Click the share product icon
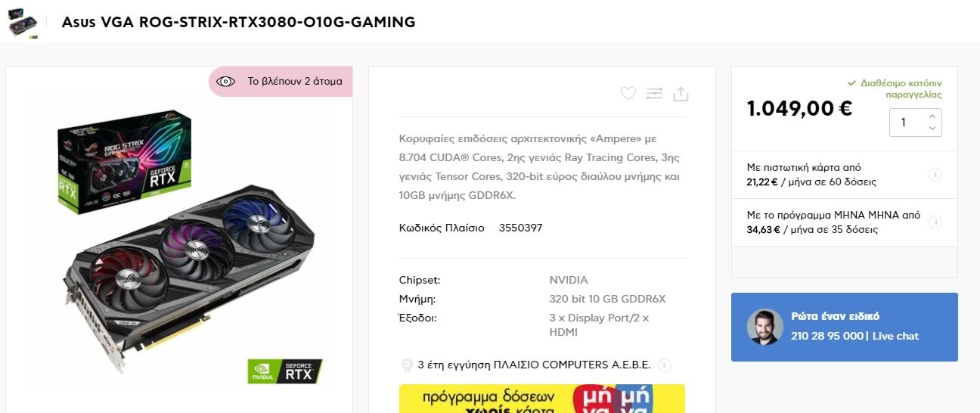The height and width of the screenshot is (413, 980). tap(681, 93)
